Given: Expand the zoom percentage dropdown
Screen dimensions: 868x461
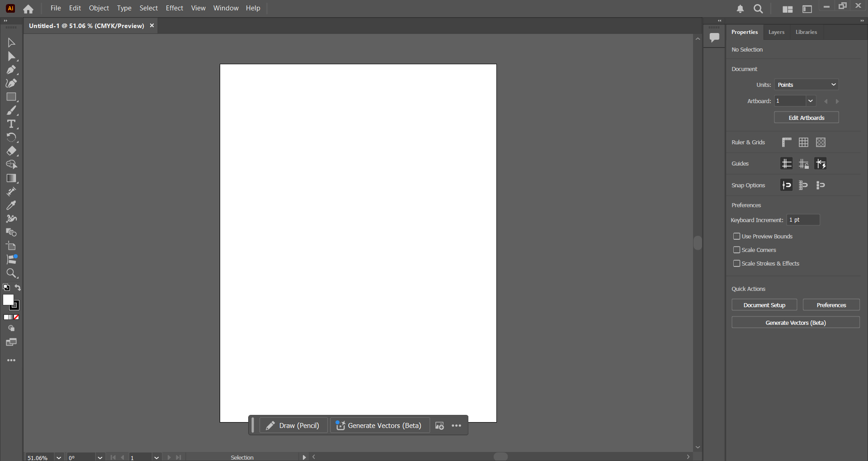Looking at the screenshot, I should pos(59,457).
